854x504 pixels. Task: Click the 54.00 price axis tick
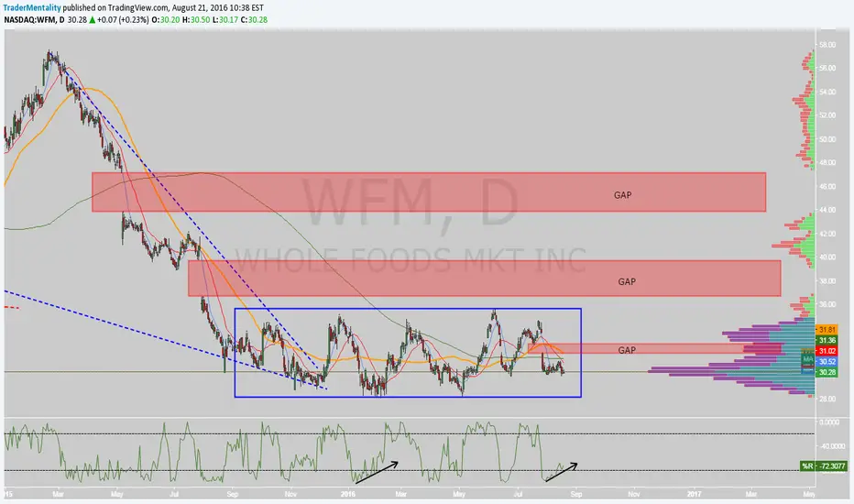(827, 92)
